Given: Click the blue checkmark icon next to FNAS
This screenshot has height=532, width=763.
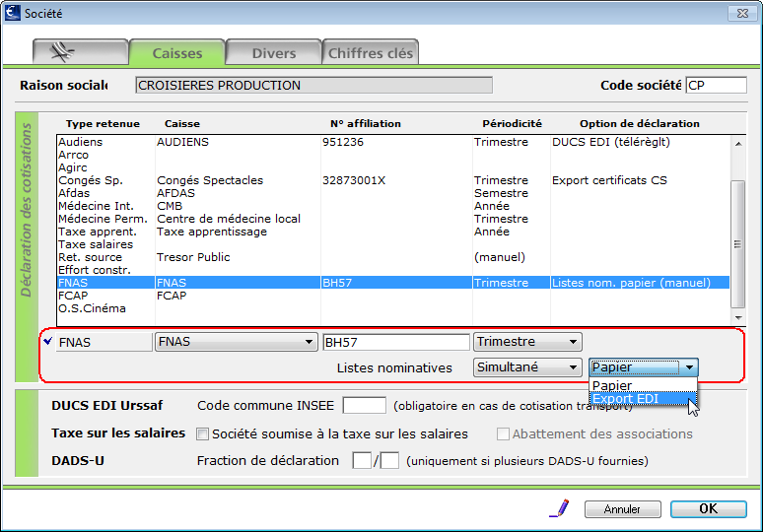Looking at the screenshot, I should coord(47,342).
